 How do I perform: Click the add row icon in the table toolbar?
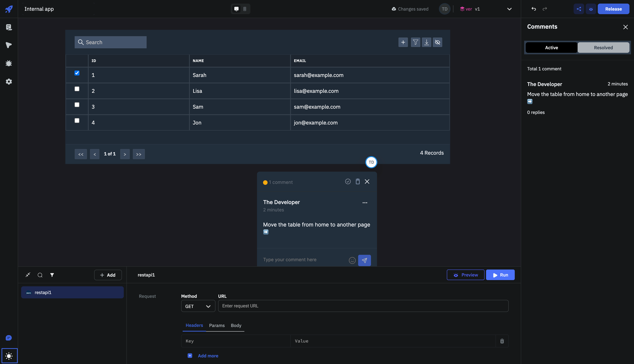(403, 42)
